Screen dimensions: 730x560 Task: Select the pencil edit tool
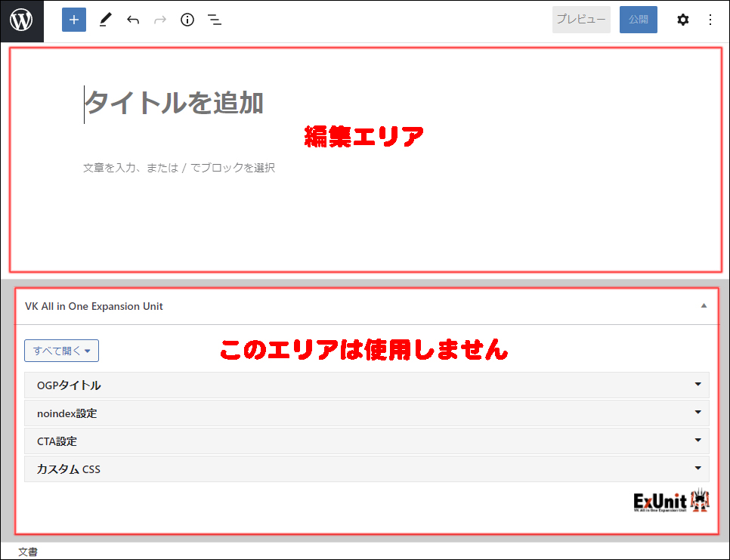coord(104,20)
